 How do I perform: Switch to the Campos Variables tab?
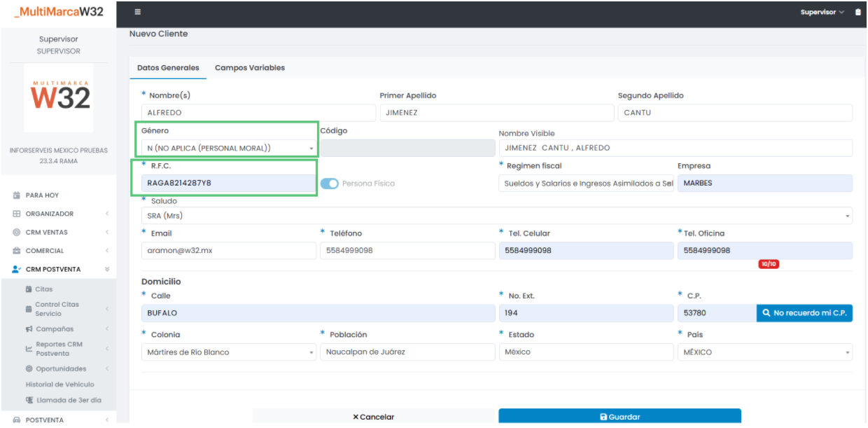click(x=250, y=68)
